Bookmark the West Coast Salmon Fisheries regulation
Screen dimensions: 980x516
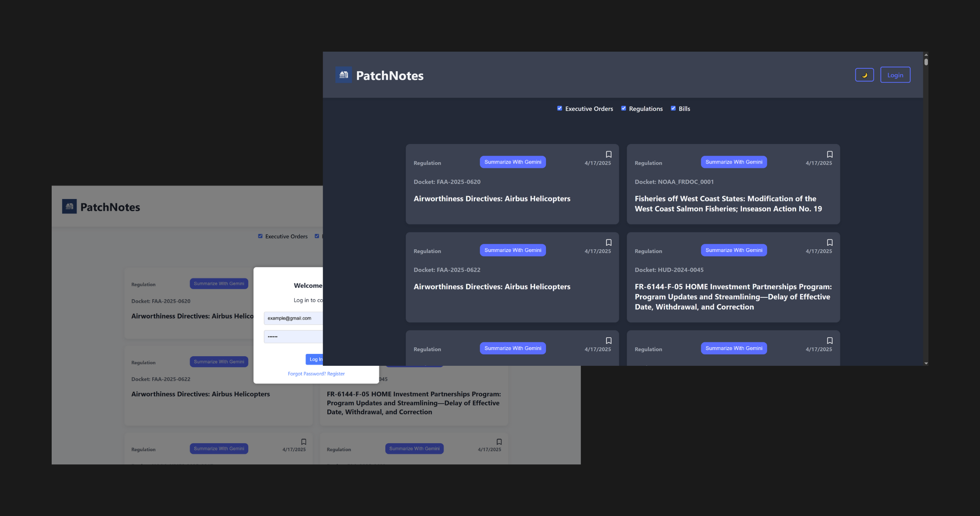pyautogui.click(x=829, y=154)
